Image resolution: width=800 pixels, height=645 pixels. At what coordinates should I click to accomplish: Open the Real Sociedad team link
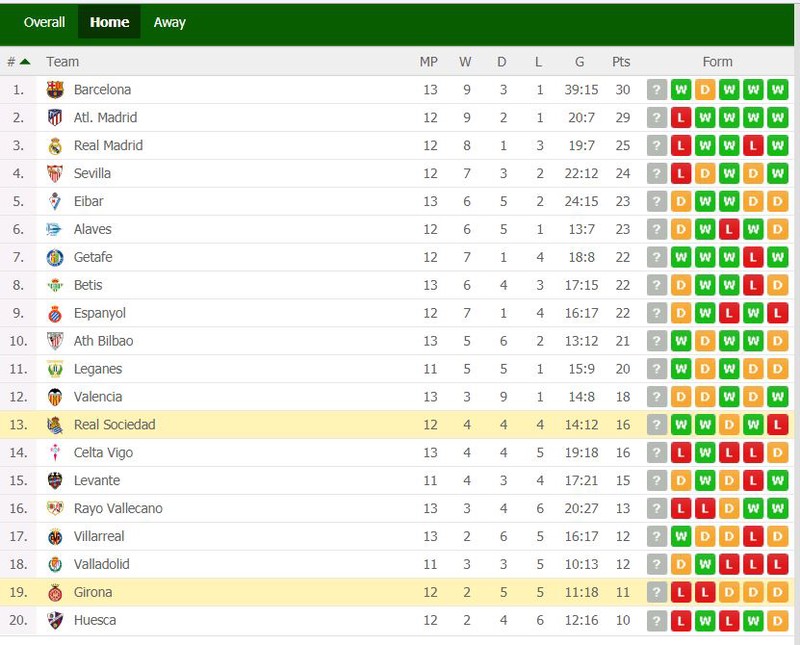tap(114, 425)
